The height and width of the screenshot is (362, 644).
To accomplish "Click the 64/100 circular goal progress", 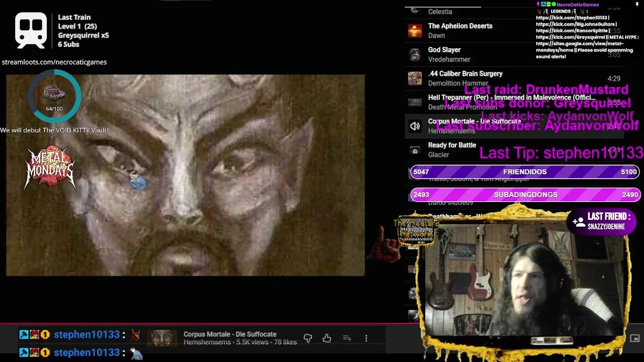I will (x=54, y=96).
